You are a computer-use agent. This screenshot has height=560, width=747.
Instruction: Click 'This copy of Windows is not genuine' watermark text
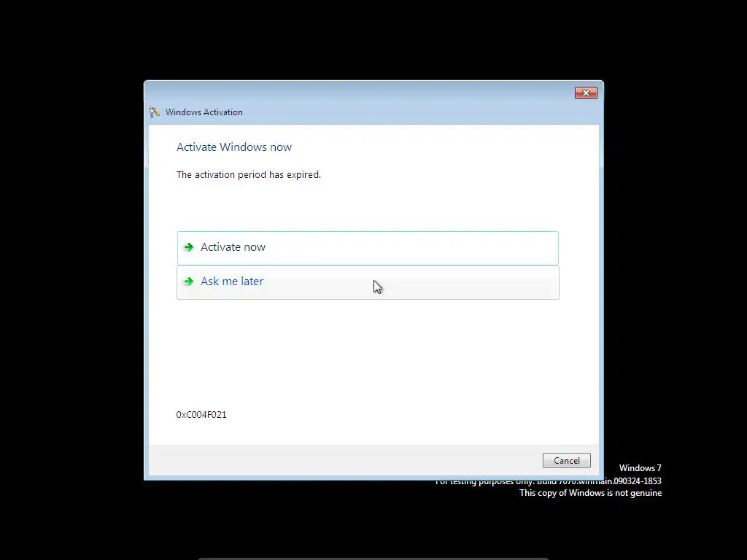pos(590,493)
